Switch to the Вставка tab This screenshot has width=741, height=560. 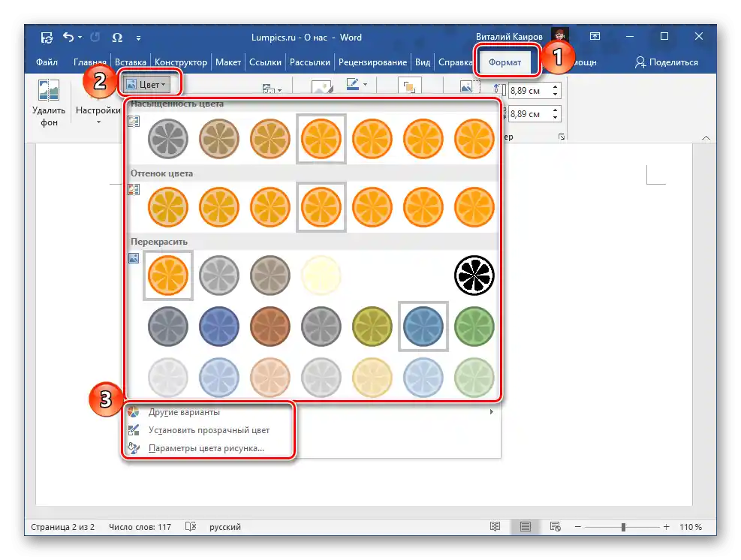[x=131, y=62]
